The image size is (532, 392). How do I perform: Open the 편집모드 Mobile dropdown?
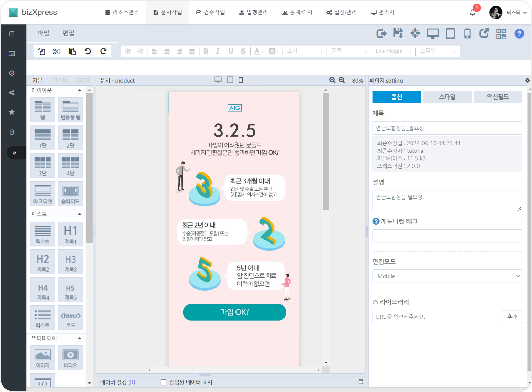click(447, 276)
